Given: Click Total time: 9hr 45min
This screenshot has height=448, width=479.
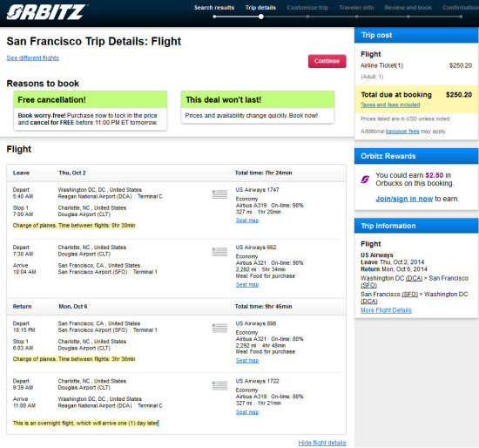Looking at the screenshot, I should pos(263,307).
